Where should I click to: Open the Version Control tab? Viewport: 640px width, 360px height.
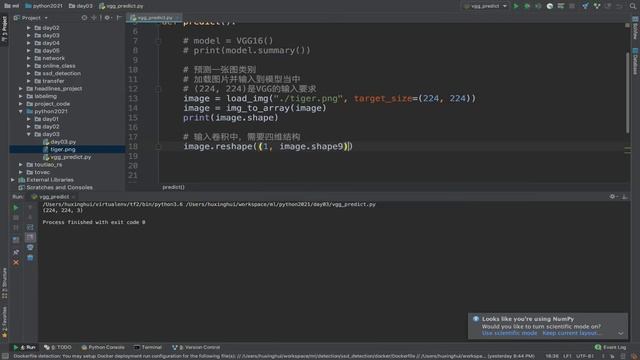[x=196, y=347]
